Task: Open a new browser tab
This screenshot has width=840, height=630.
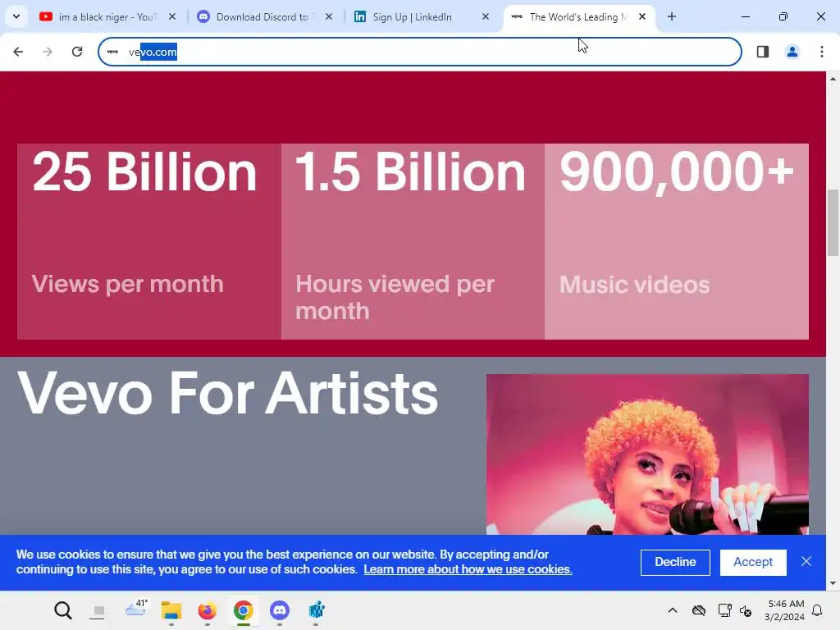Action: (671, 16)
